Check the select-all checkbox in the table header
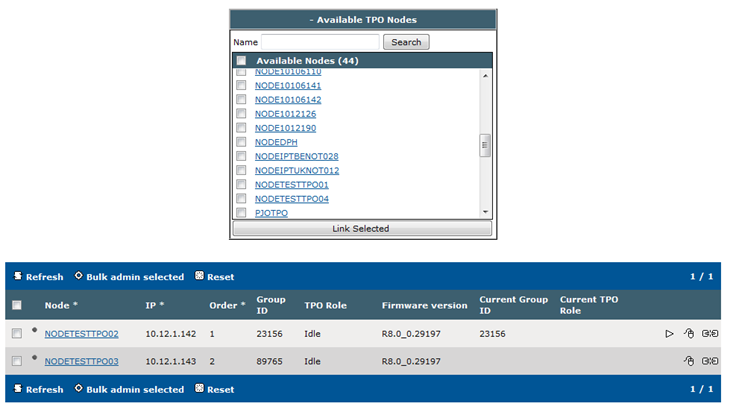 (x=17, y=305)
